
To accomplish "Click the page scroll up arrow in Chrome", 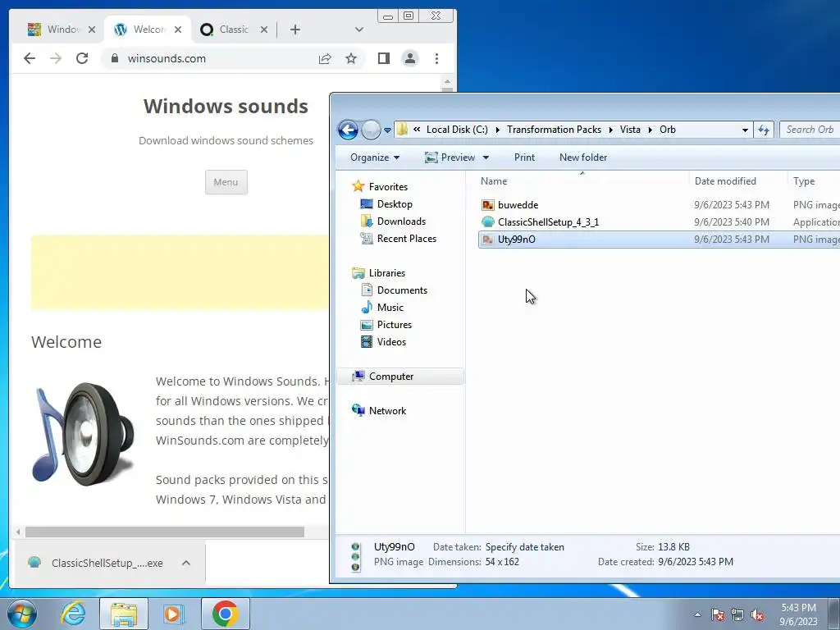I will click(447, 82).
